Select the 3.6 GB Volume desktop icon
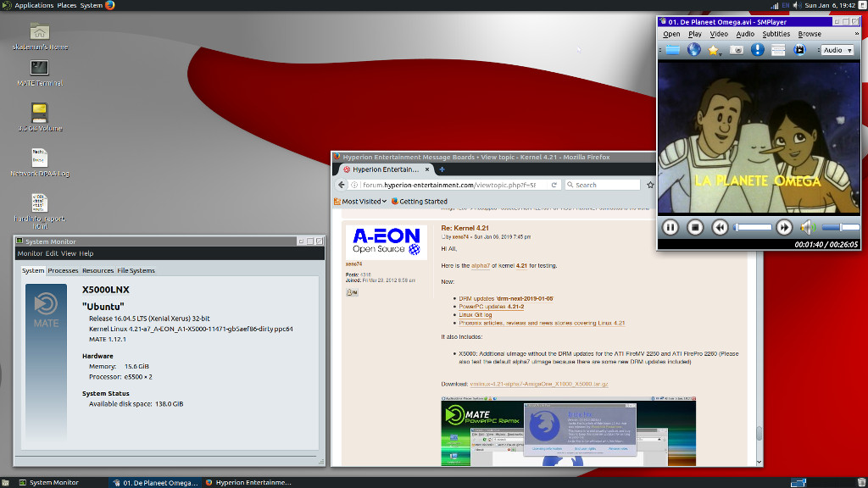868x488 pixels. [39, 117]
